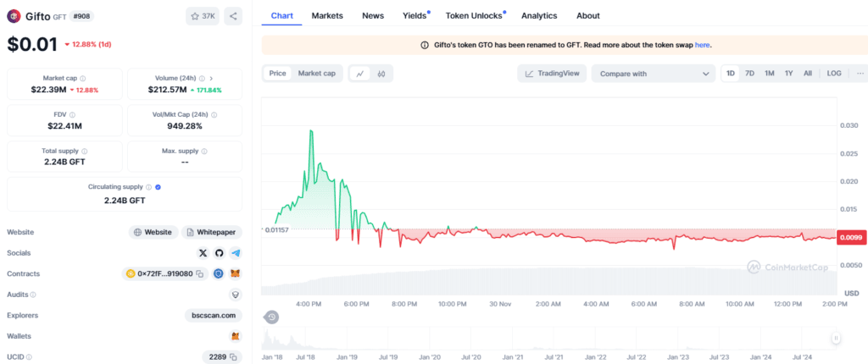Screen dimensions: 868x364
Task: Set chart range to 1Y
Action: 789,73
